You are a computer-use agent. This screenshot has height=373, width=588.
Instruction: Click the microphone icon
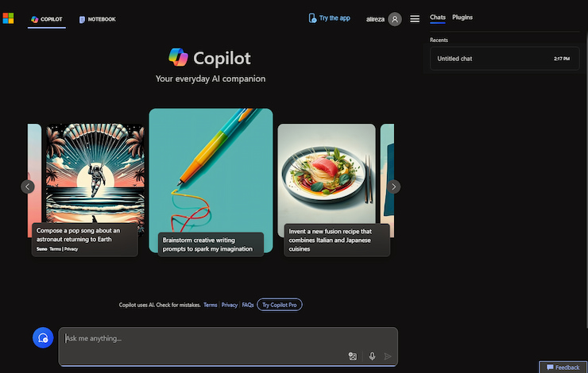pyautogui.click(x=372, y=356)
